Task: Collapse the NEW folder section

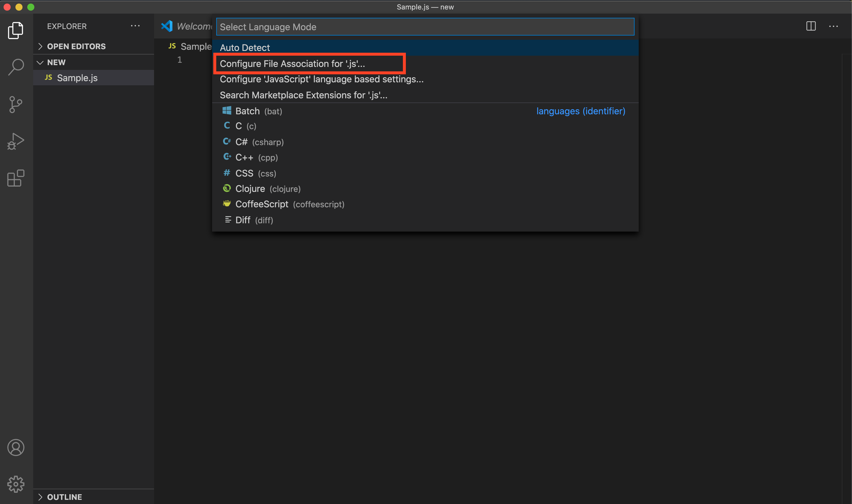Action: coord(56,62)
